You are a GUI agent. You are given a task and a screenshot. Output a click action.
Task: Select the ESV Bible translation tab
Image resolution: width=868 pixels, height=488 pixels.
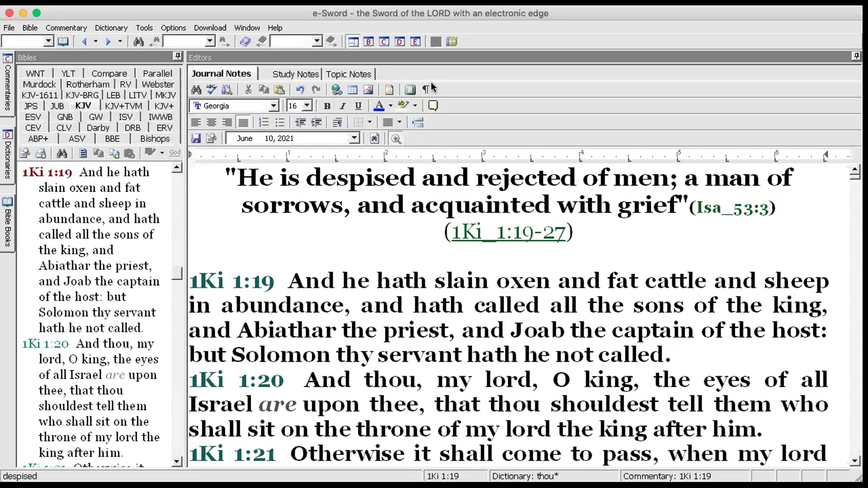tap(33, 117)
